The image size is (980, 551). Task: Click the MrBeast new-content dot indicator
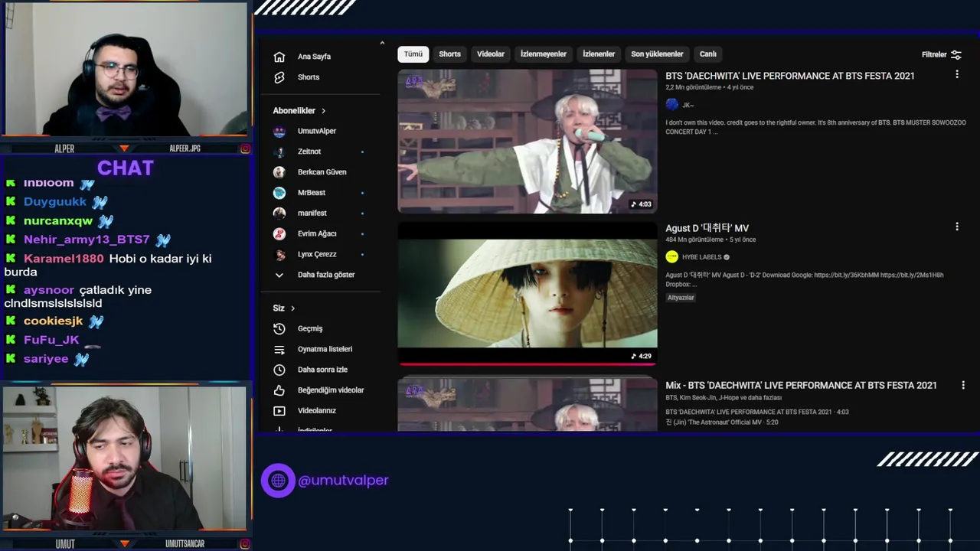(362, 193)
